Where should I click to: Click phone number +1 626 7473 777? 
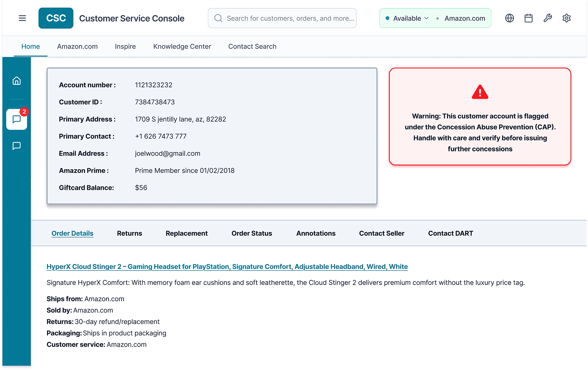161,136
